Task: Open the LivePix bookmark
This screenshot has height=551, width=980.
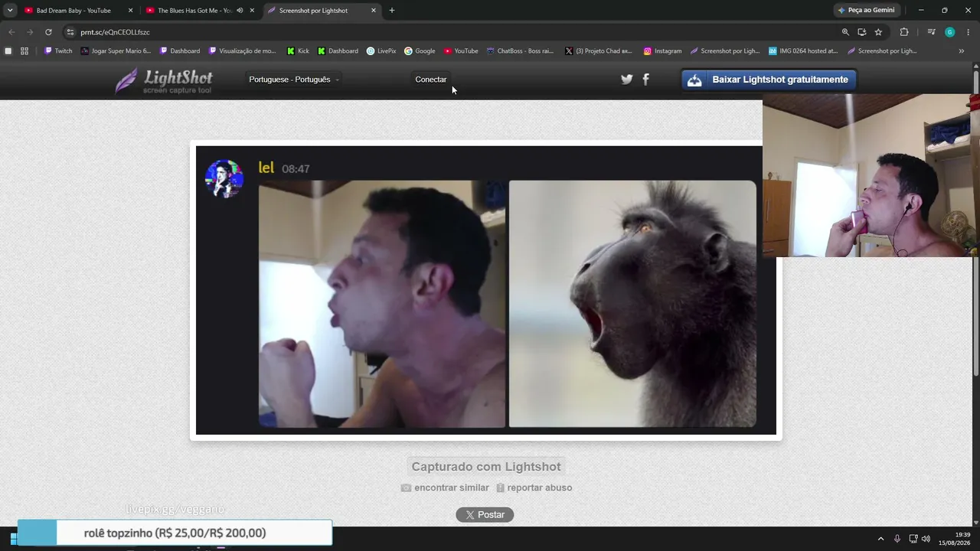Action: (381, 51)
